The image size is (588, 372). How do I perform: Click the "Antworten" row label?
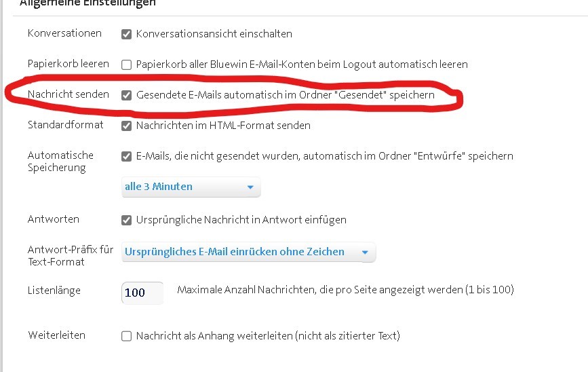(x=53, y=219)
